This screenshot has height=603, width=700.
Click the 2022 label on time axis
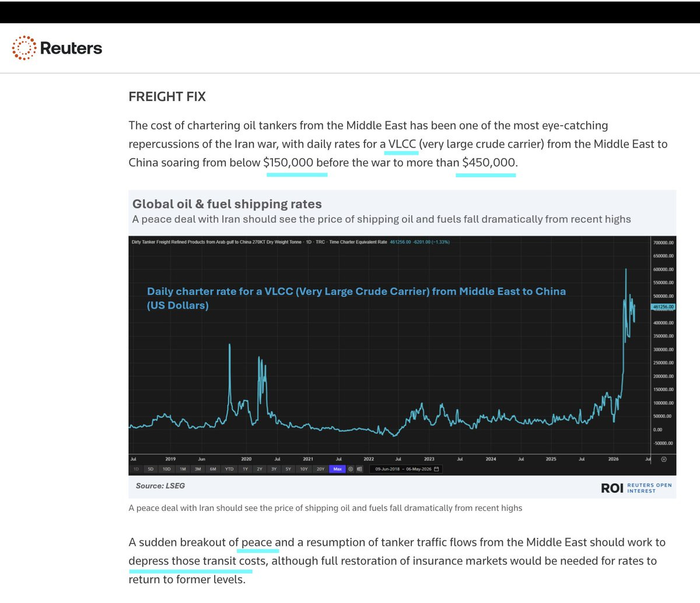369,459
